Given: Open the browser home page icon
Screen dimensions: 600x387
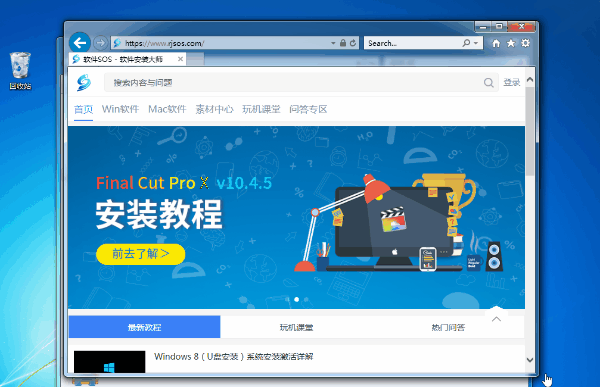Looking at the screenshot, I should 496,43.
